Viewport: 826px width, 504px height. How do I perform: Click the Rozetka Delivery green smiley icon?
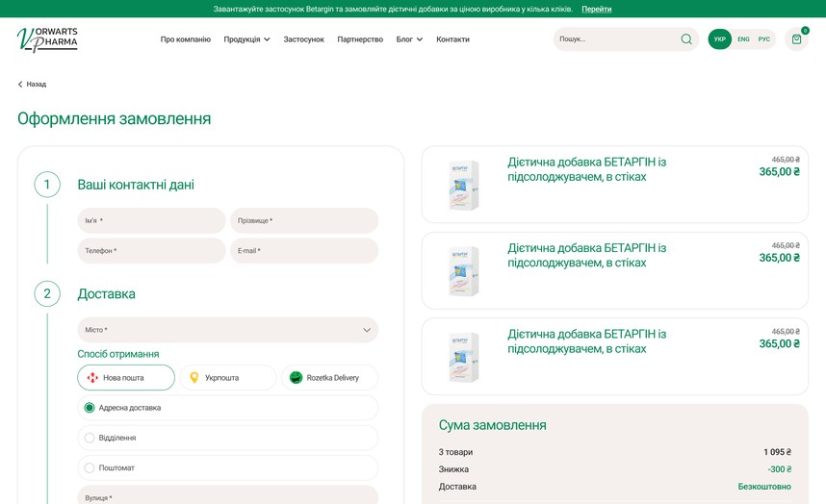point(297,378)
